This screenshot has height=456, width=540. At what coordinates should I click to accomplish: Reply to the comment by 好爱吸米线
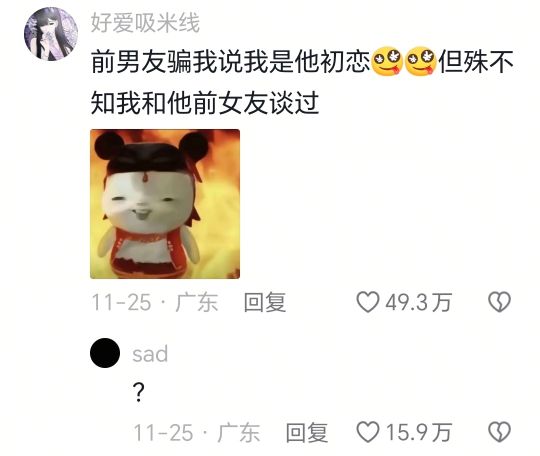tap(265, 302)
